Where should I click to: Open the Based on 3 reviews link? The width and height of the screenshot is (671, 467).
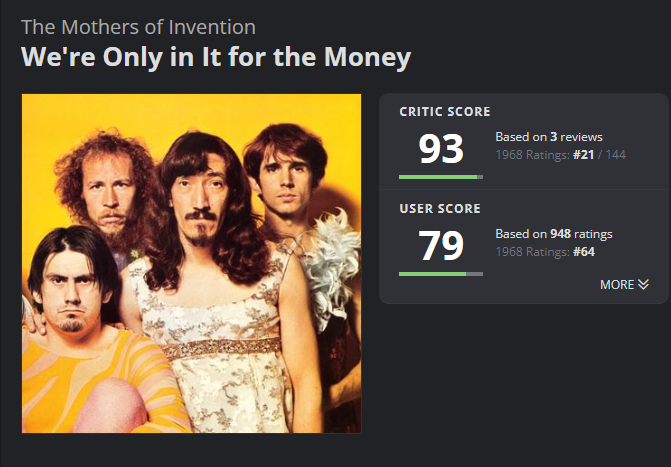click(549, 137)
